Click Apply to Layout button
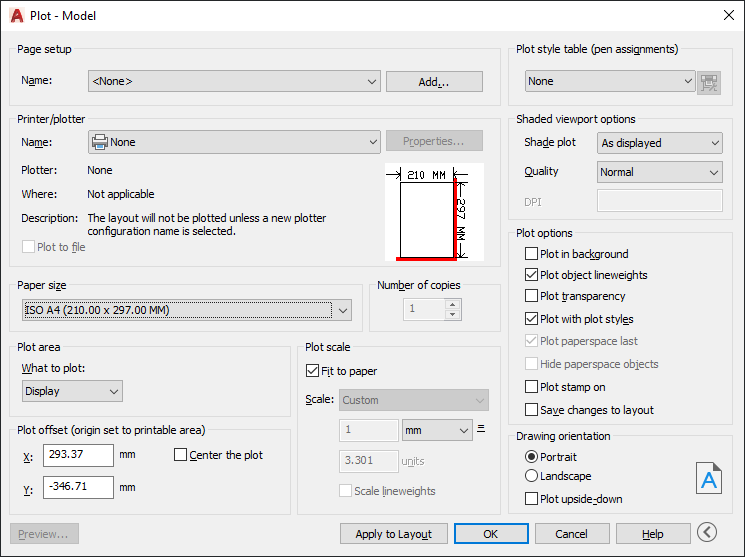This screenshot has width=745, height=557. [x=393, y=534]
